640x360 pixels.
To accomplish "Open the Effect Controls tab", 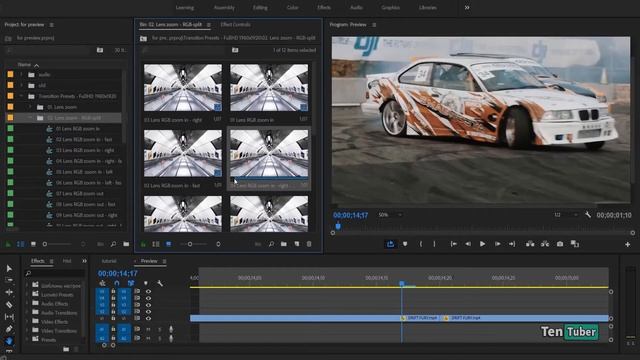I will pos(236,24).
